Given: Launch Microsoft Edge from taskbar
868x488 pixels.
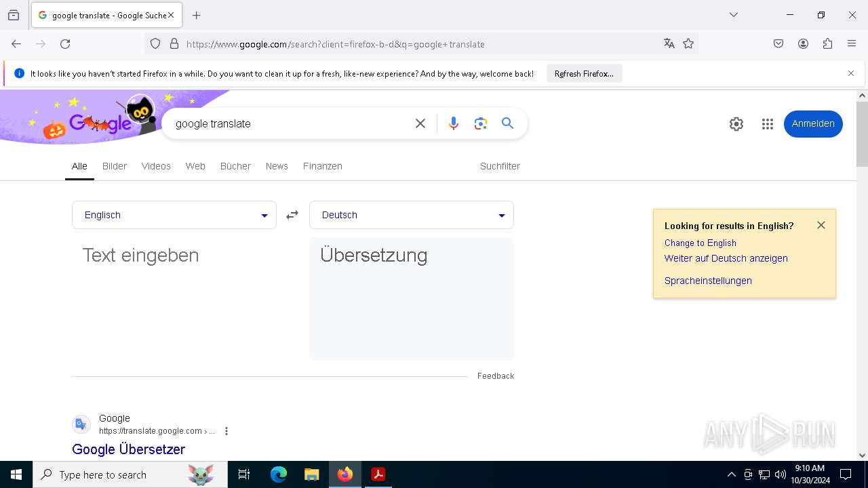Looking at the screenshot, I should click(x=279, y=474).
